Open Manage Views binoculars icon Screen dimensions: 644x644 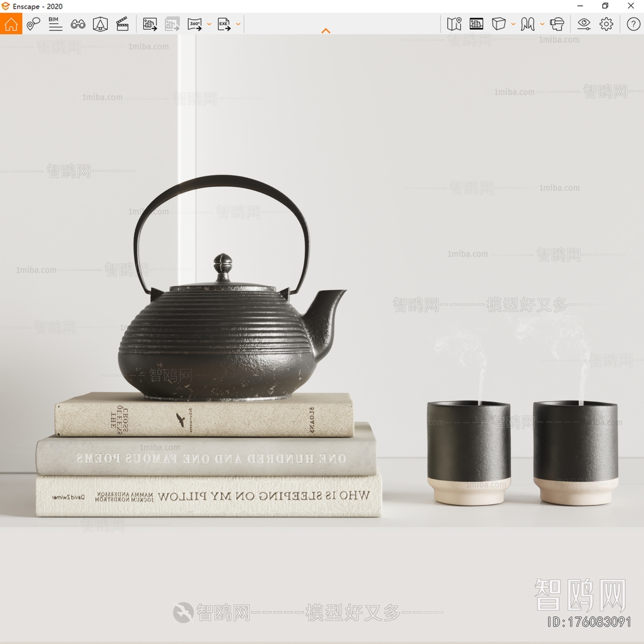78,24
